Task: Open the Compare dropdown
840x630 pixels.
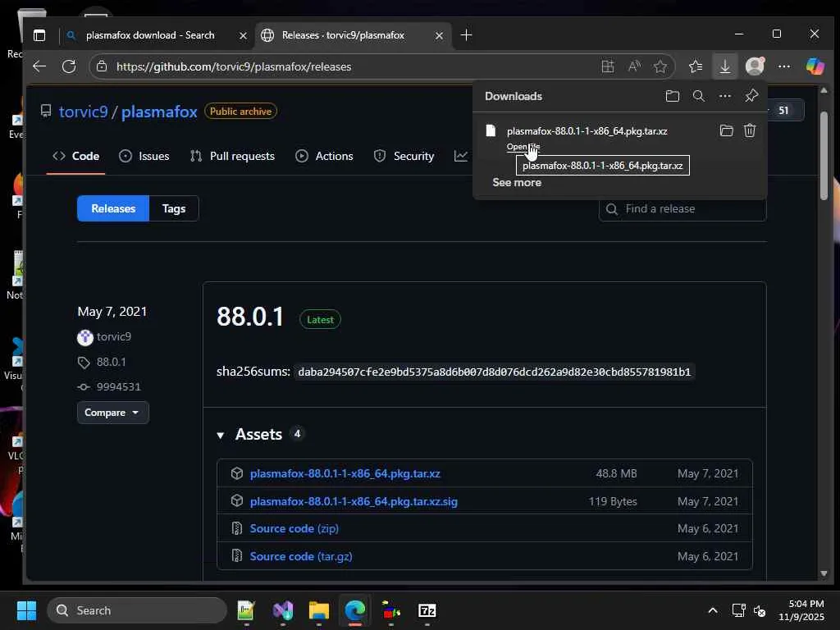Action: [112, 413]
